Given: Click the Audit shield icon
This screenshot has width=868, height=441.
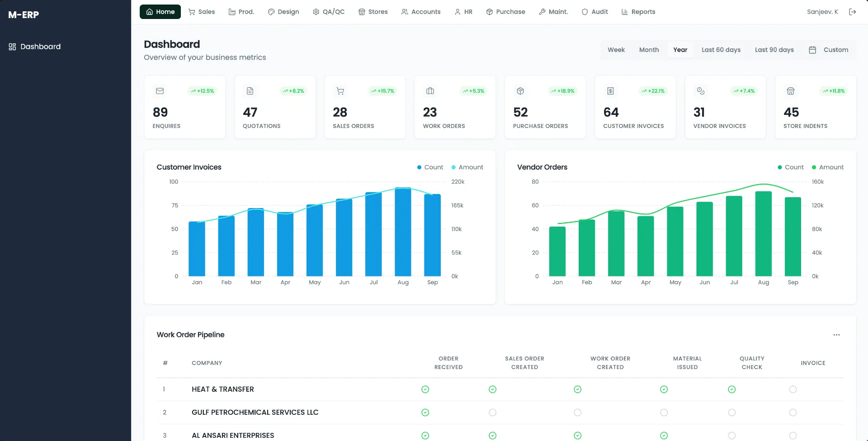Looking at the screenshot, I should click(584, 12).
